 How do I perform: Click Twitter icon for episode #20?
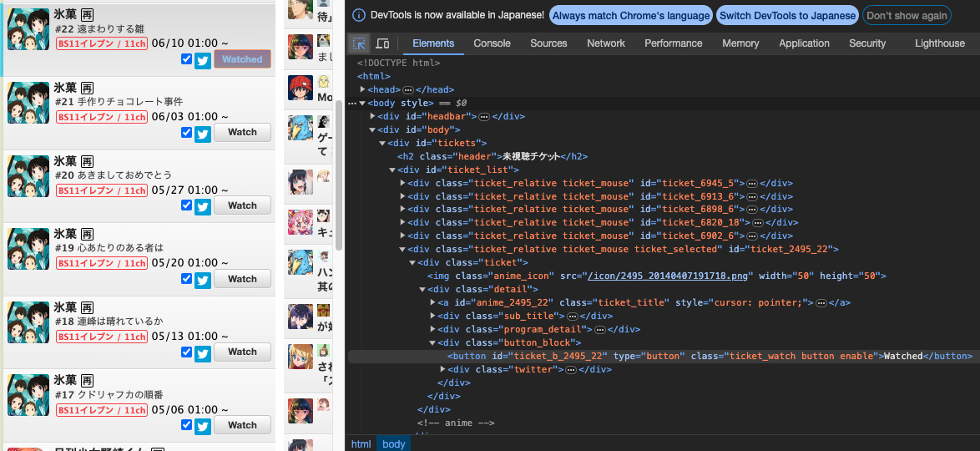tap(203, 206)
